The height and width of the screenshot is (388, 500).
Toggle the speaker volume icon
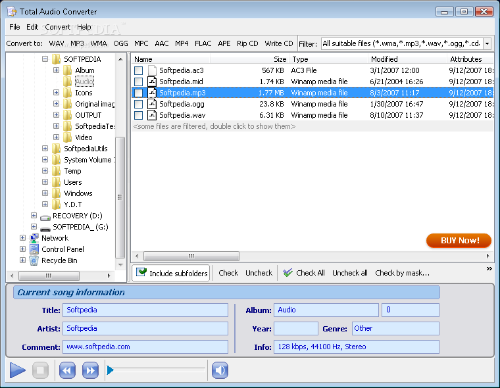(x=220, y=370)
